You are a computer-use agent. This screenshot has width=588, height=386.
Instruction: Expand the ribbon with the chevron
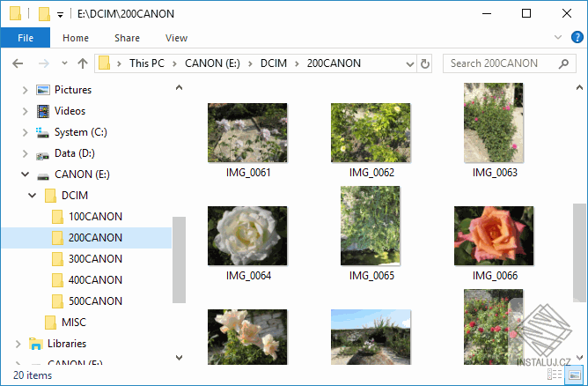click(557, 37)
